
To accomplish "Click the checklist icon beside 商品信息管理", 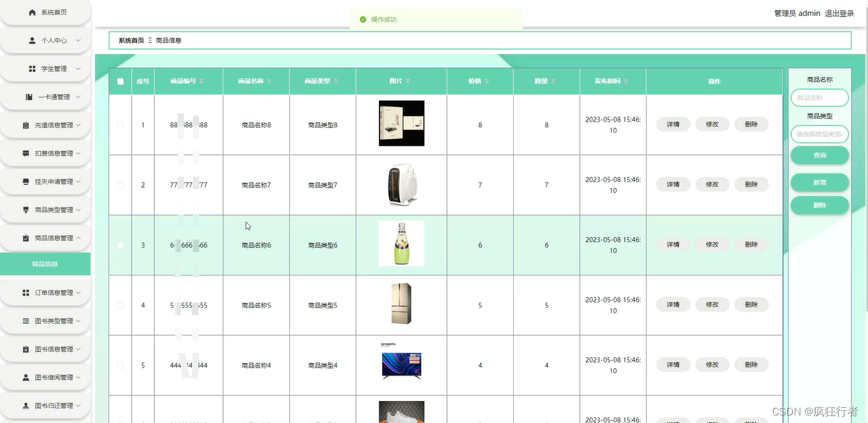I will click(x=26, y=238).
